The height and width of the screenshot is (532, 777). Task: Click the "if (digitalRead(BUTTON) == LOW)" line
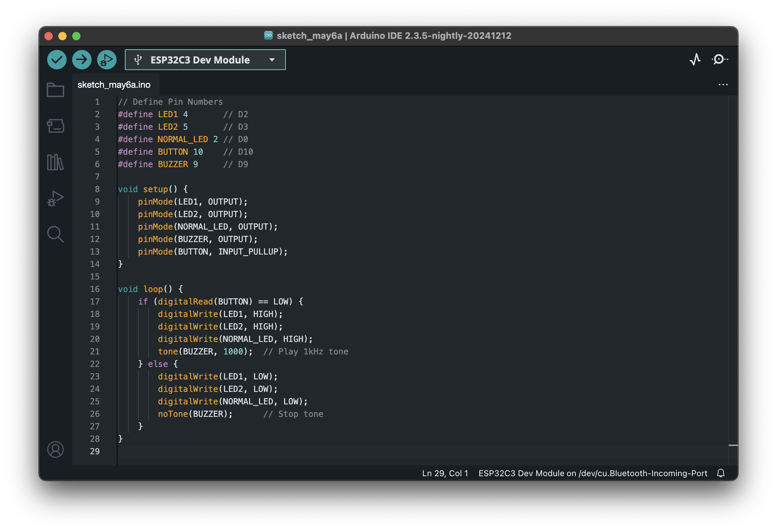pos(221,301)
